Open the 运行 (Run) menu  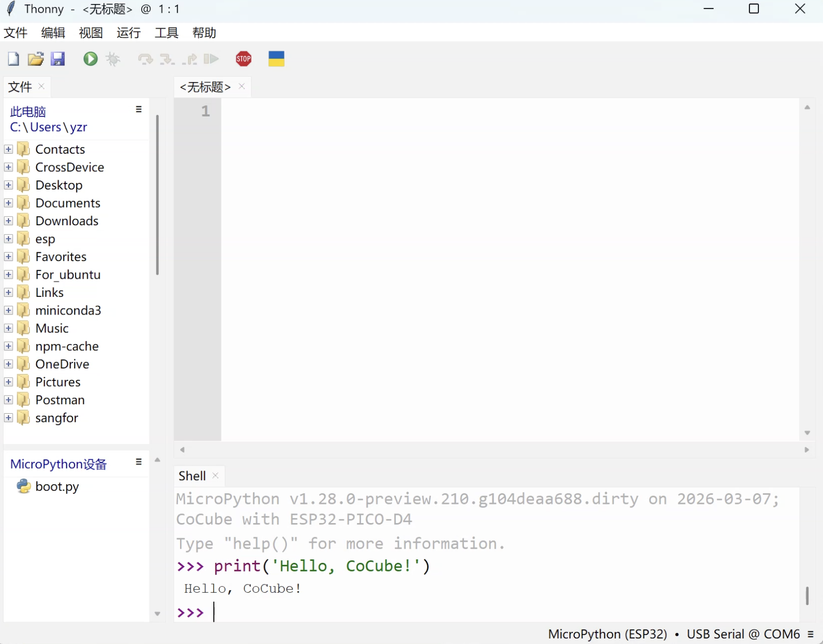click(128, 33)
